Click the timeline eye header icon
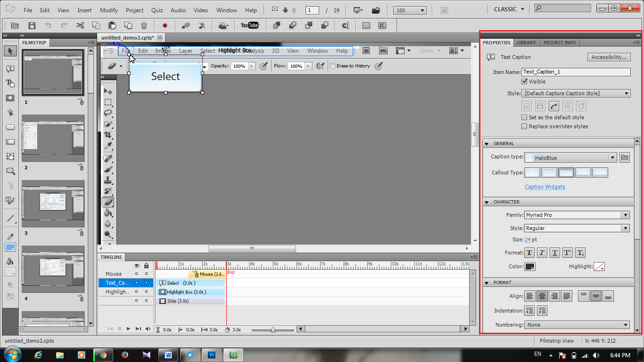This screenshot has width=644, height=362. click(137, 265)
